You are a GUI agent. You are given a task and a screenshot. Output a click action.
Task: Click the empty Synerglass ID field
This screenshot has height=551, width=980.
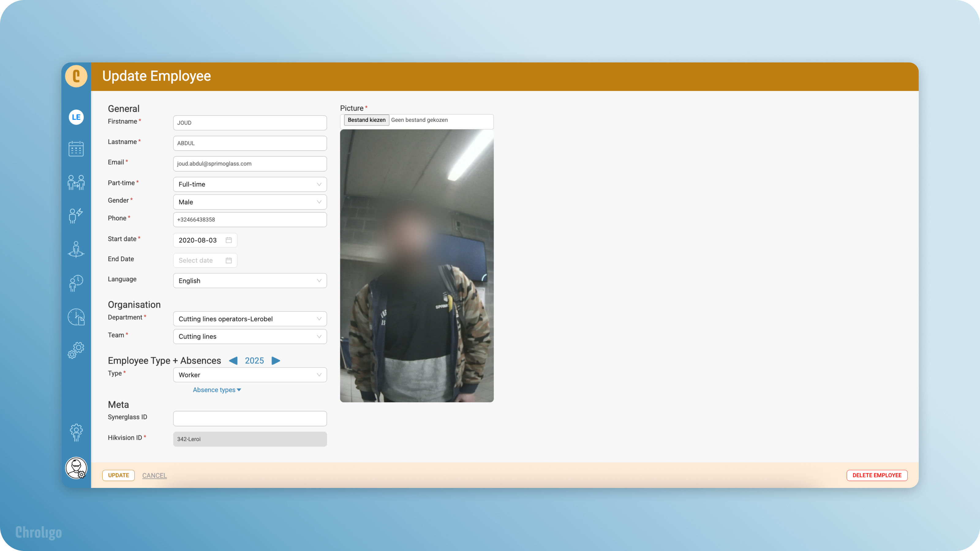click(x=250, y=419)
